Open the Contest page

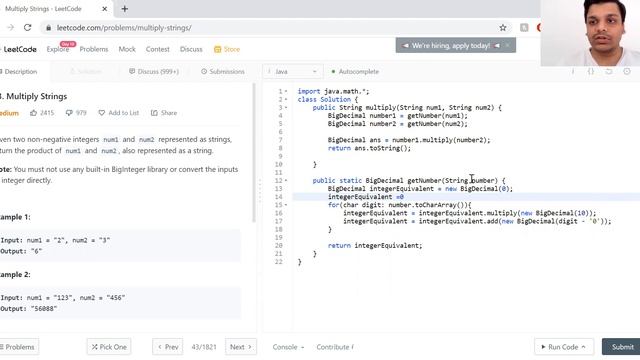tap(158, 49)
